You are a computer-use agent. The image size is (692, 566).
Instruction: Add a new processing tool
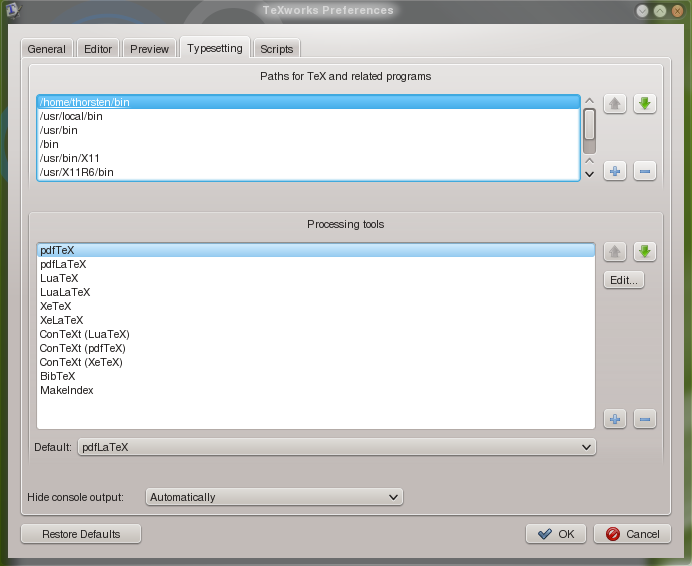point(615,419)
